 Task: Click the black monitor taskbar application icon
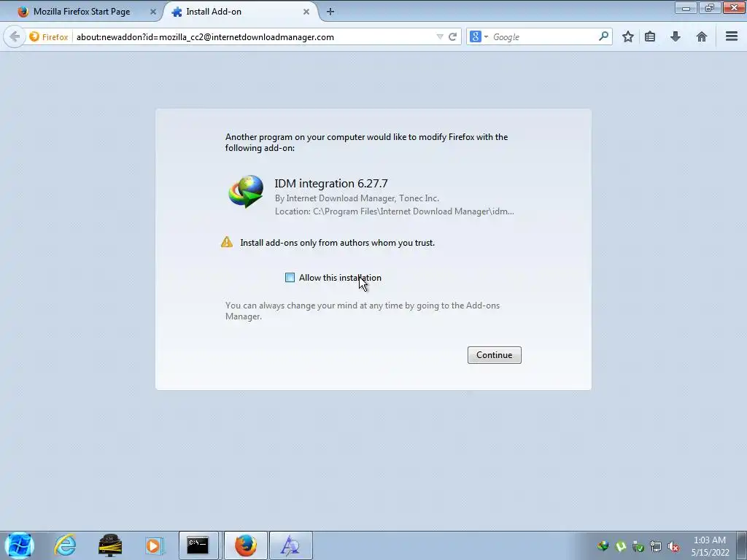pos(110,545)
